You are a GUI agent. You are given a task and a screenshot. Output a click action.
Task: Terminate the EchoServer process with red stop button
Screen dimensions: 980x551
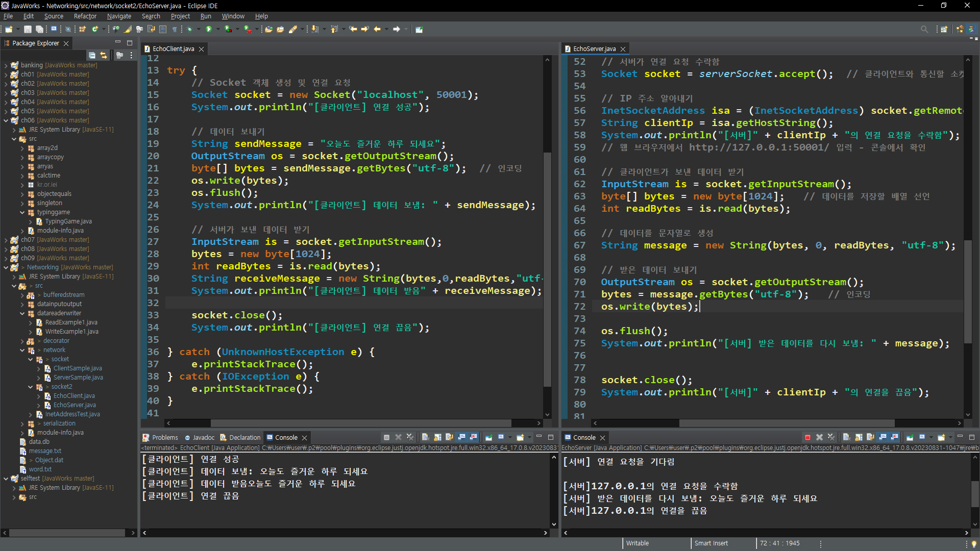pyautogui.click(x=807, y=437)
